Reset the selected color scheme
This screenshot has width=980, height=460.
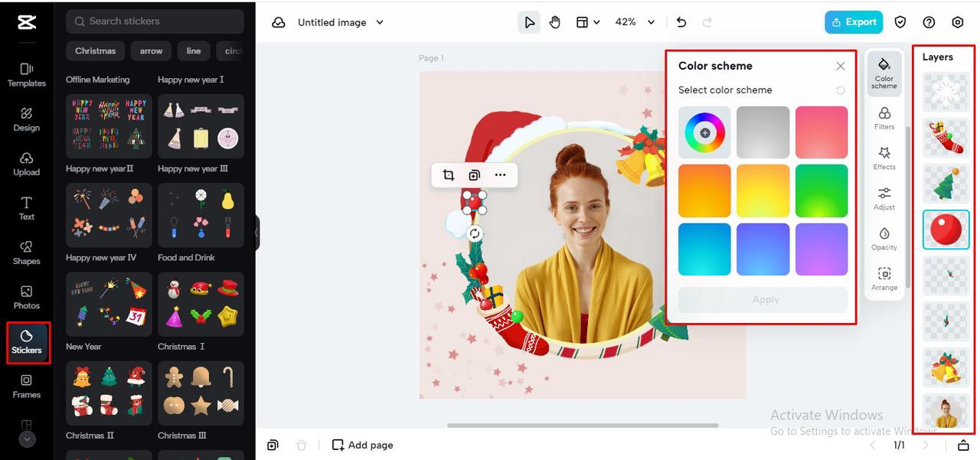(x=841, y=90)
